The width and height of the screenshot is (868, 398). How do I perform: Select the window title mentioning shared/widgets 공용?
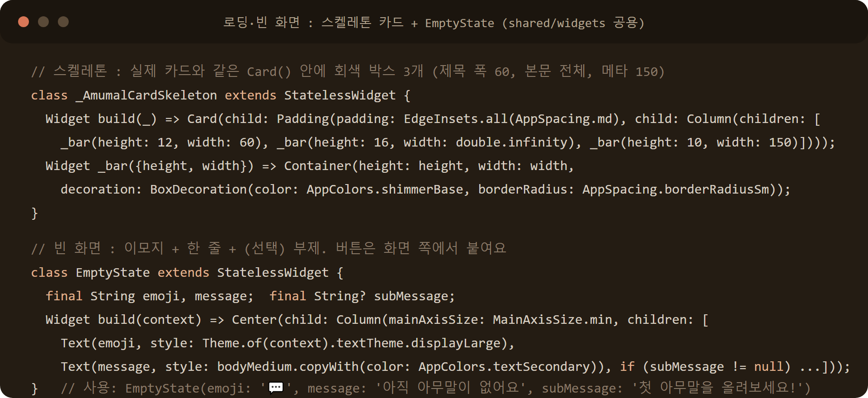pos(434,23)
